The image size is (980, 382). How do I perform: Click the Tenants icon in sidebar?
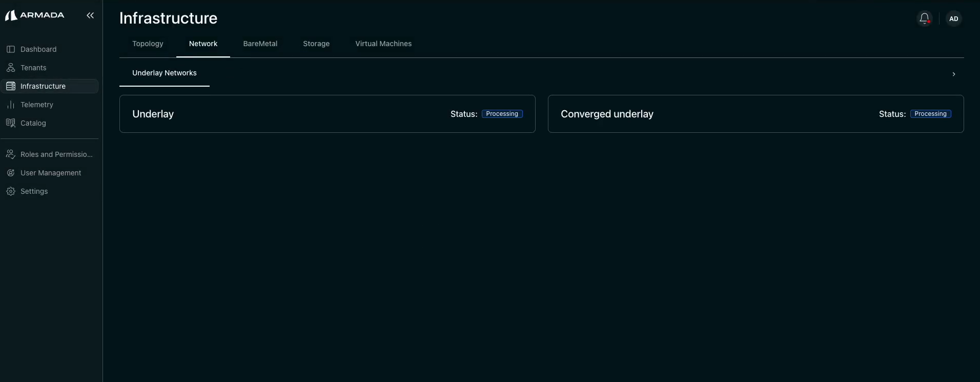point(11,68)
